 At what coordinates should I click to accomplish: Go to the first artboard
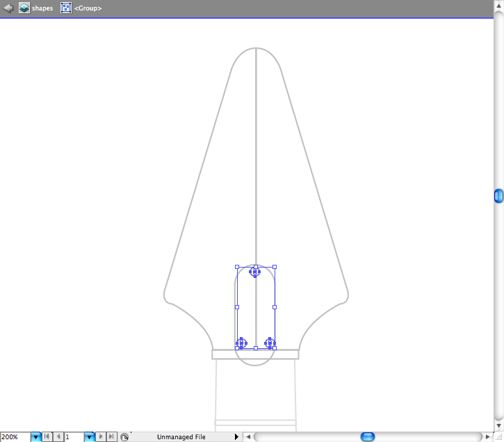(x=47, y=436)
